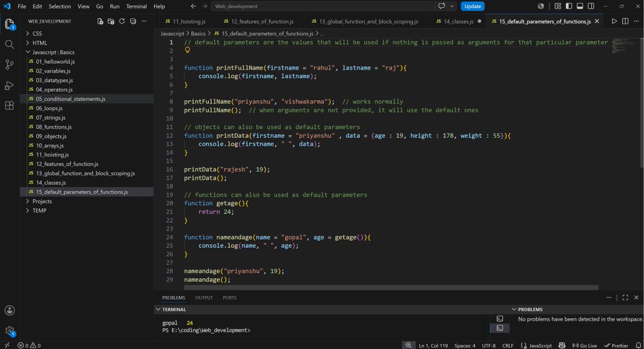Select the second terminal instance icon
Screen dimensions: 644x349
(500, 328)
